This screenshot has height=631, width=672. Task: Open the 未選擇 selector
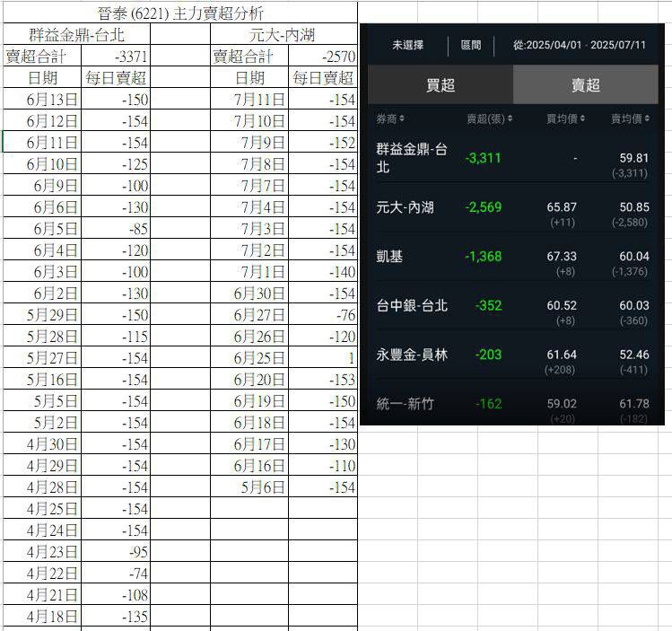[407, 45]
